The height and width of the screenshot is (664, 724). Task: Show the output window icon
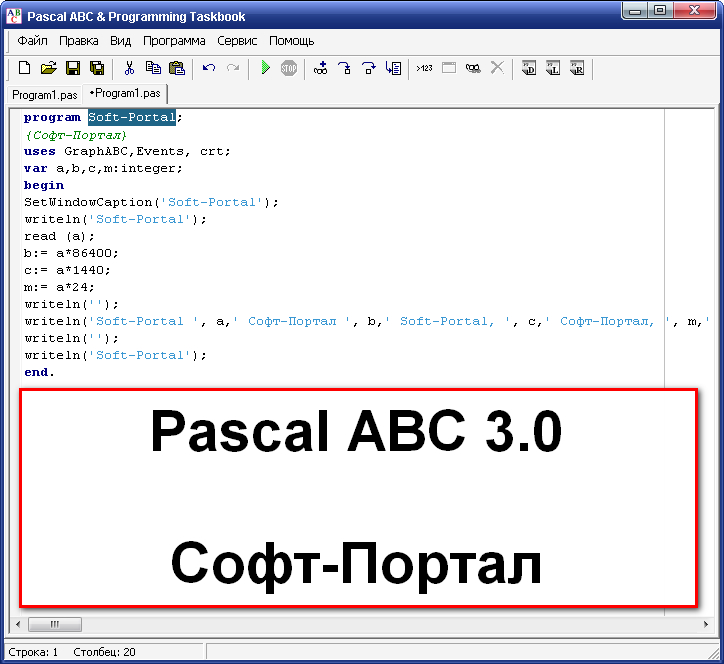pos(448,68)
